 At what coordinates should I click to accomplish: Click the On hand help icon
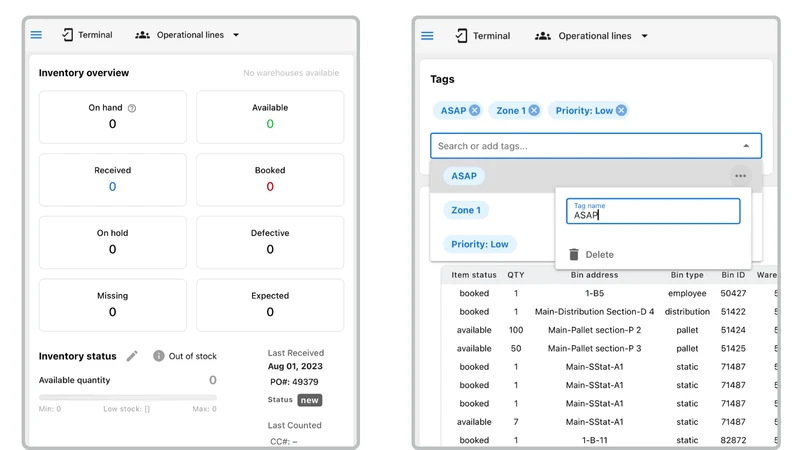click(x=132, y=108)
